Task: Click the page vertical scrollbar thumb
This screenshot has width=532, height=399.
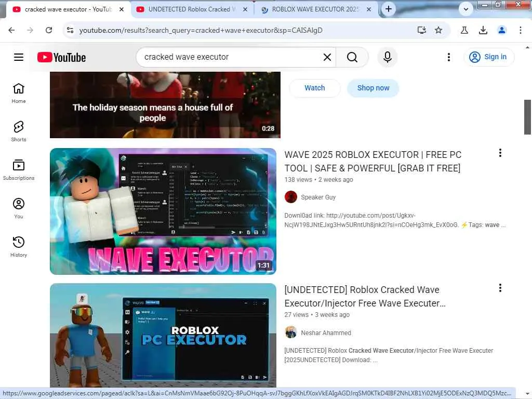Action: 528,117
